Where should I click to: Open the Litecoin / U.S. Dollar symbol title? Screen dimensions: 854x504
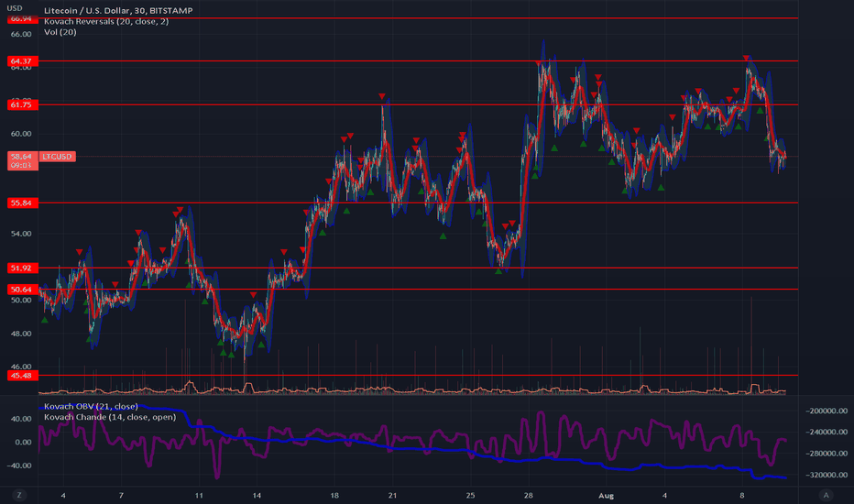click(118, 10)
